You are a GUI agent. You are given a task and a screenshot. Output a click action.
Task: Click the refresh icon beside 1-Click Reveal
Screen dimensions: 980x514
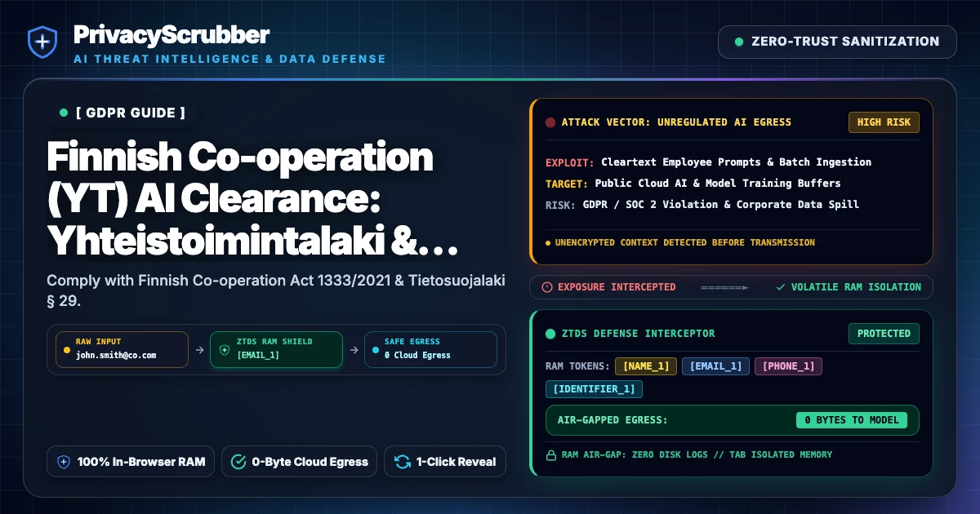402,462
